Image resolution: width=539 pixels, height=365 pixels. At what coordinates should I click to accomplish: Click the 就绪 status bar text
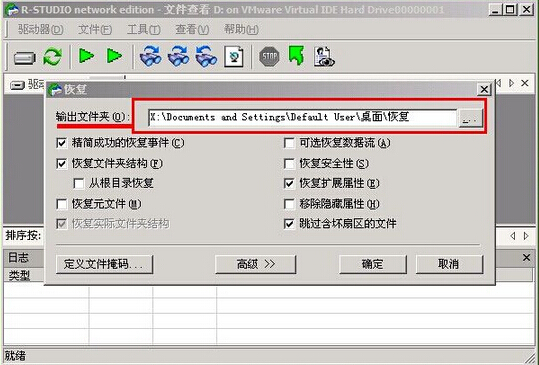[15, 356]
